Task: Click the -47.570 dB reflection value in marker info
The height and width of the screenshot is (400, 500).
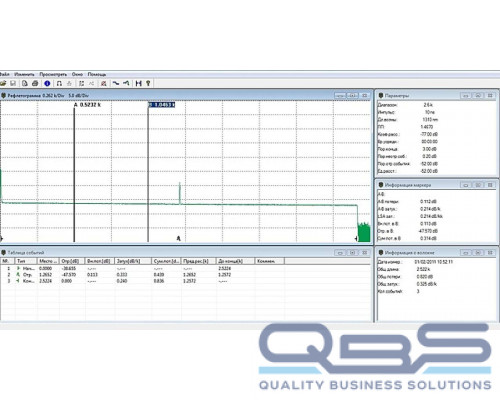Action: coord(429,231)
